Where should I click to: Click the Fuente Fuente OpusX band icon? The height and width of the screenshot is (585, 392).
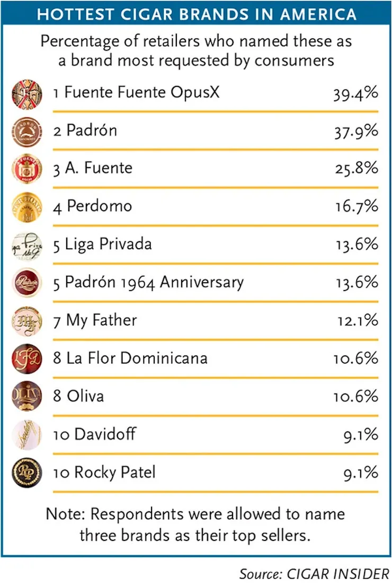[27, 93]
